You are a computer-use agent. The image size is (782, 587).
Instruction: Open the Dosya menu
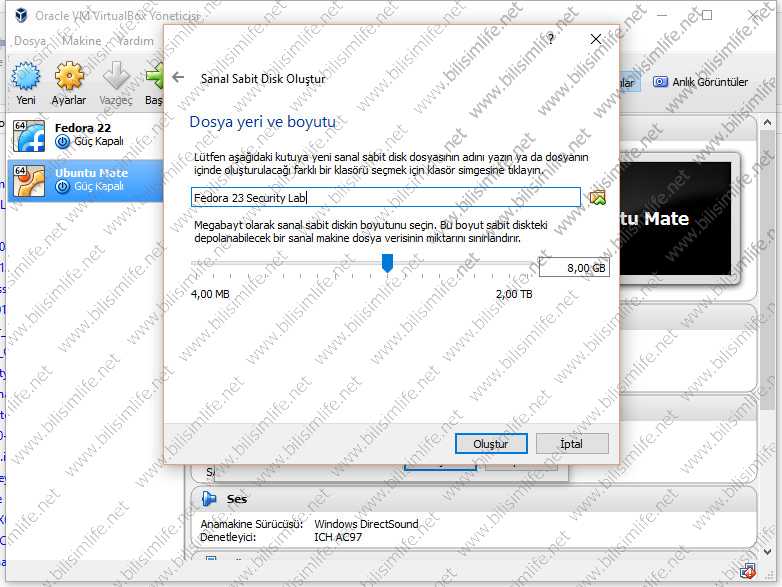(x=30, y=41)
